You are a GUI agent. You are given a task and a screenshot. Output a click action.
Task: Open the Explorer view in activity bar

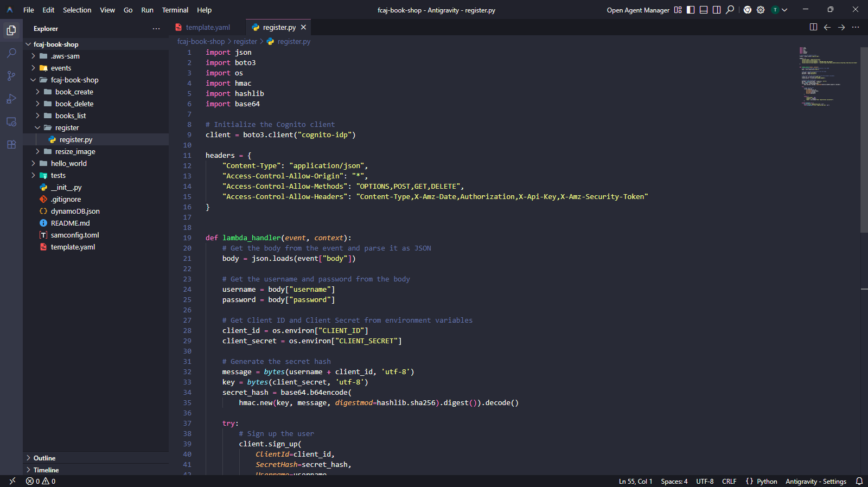[x=11, y=30]
